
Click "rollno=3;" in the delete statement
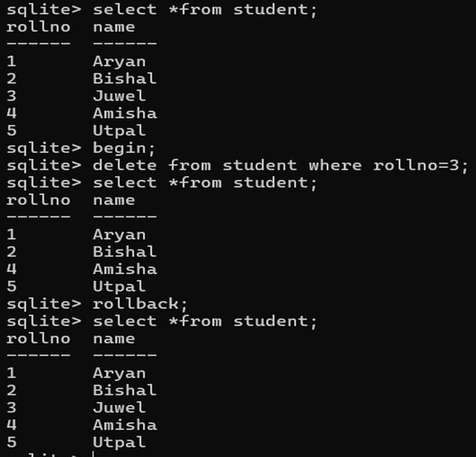421,166
